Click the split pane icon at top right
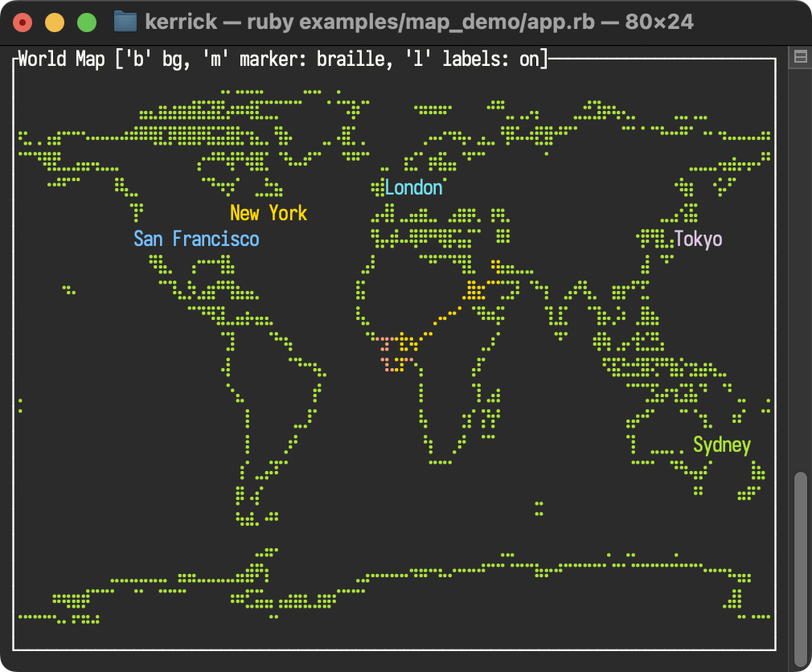 (x=800, y=56)
